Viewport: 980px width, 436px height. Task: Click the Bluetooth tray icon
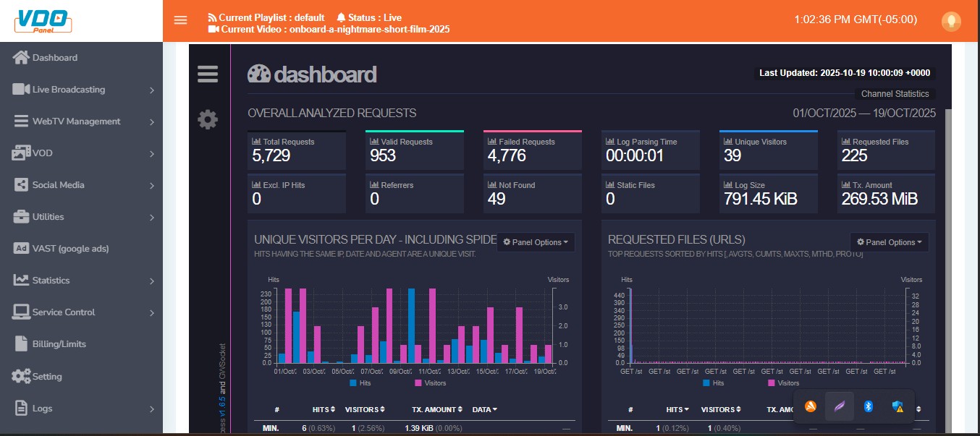[869, 407]
